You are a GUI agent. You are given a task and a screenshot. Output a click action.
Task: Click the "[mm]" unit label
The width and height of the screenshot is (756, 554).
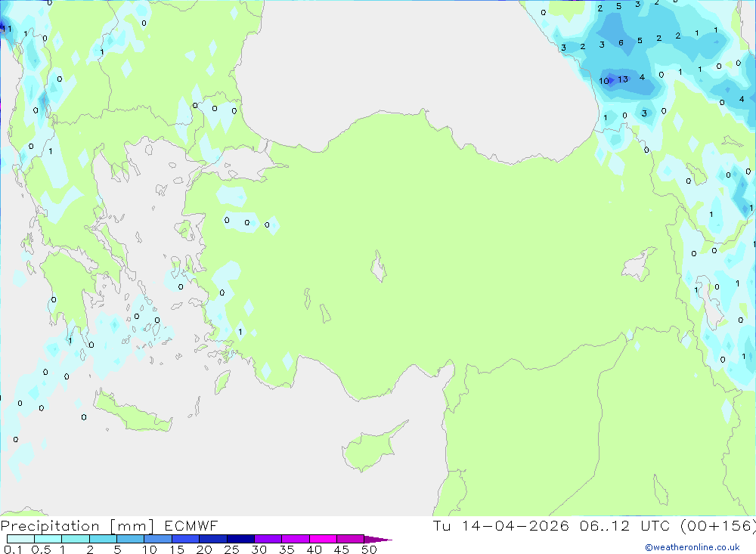coord(132,526)
